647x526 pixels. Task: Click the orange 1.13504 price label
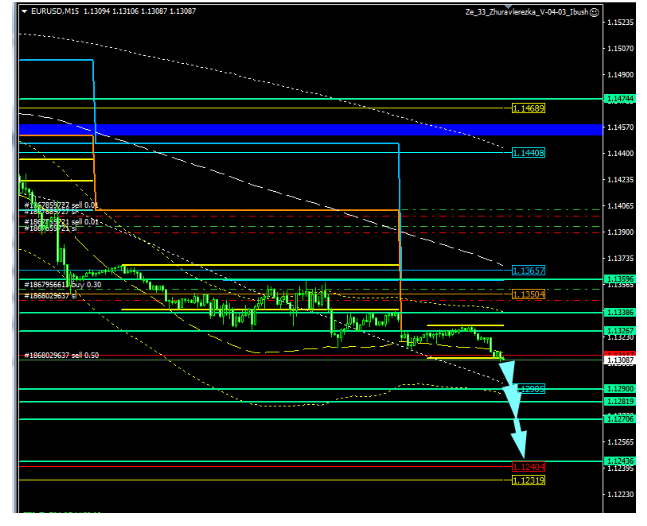(x=528, y=295)
